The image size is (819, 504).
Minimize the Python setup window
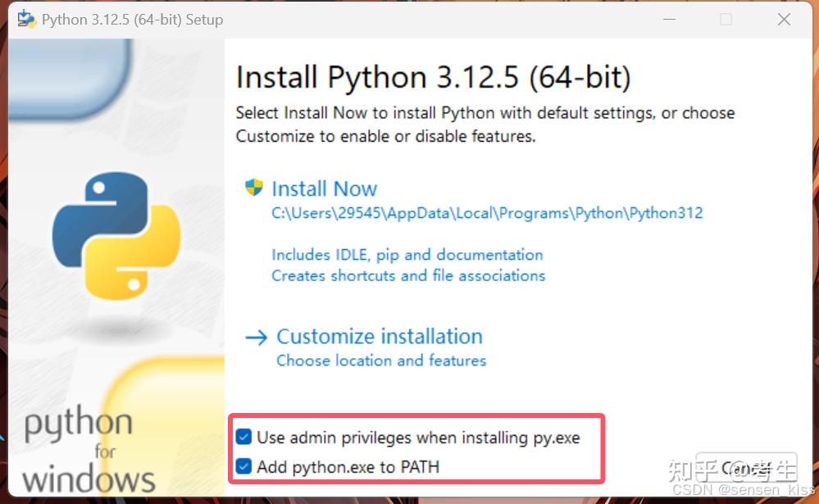(x=669, y=19)
